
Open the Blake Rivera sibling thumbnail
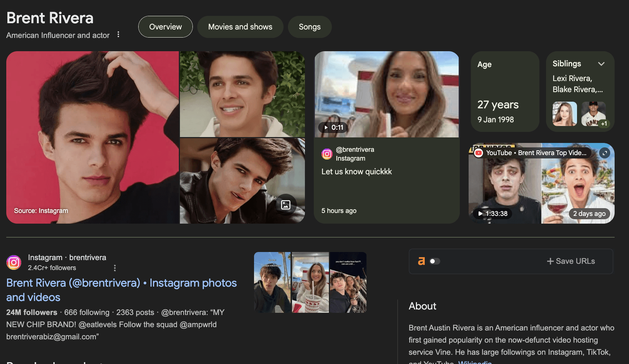click(594, 114)
